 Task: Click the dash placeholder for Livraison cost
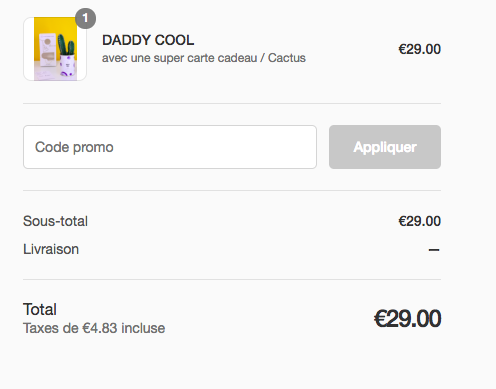click(x=434, y=250)
